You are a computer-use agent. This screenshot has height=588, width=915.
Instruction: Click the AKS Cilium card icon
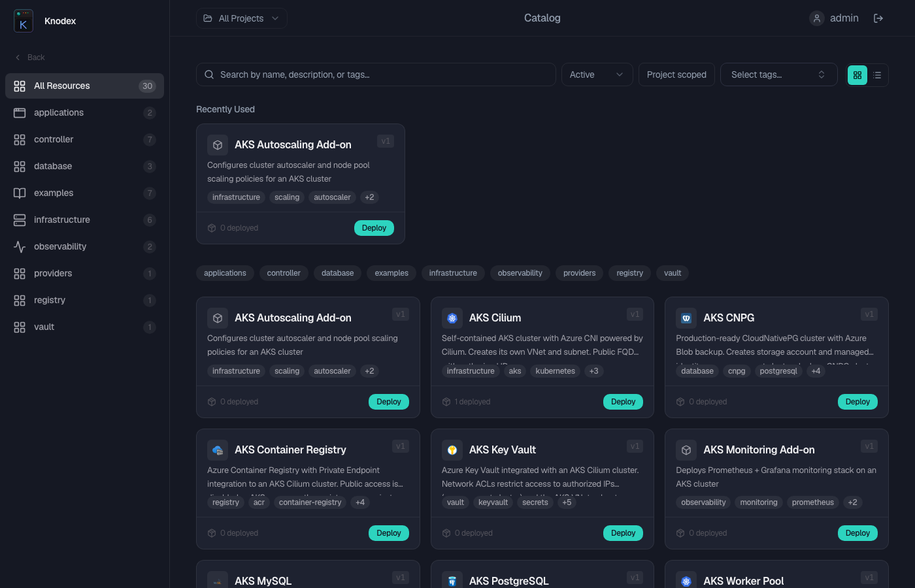point(452,318)
